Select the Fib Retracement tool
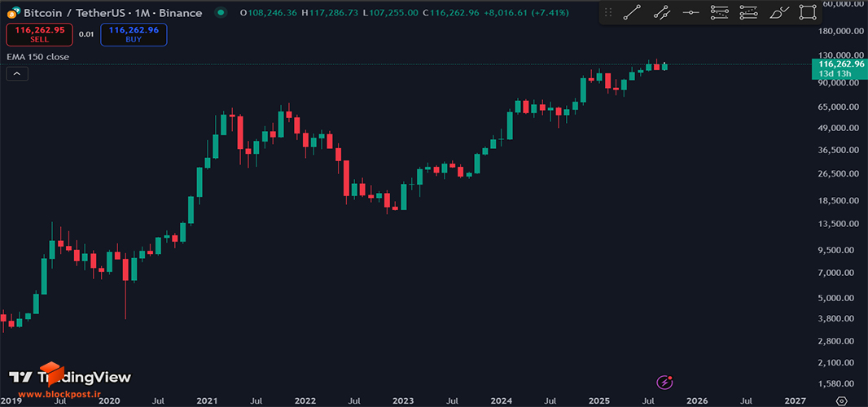The image size is (868, 407). click(x=720, y=12)
